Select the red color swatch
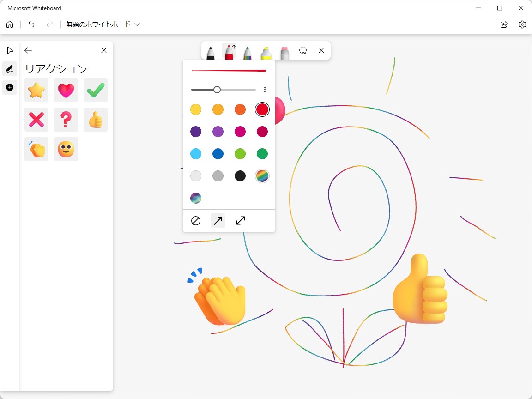Image resolution: width=532 pixels, height=399 pixels. coord(262,109)
